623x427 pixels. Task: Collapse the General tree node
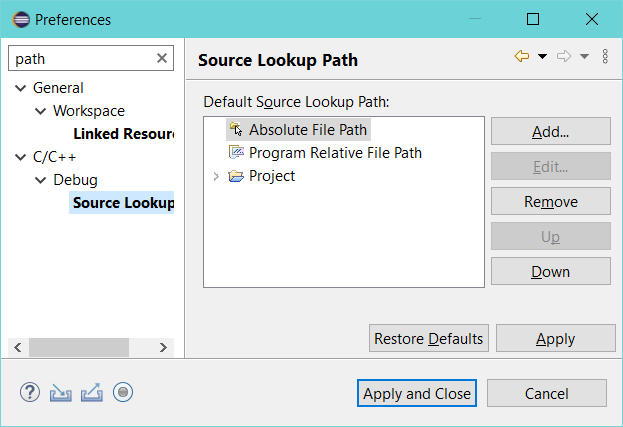pos(20,88)
